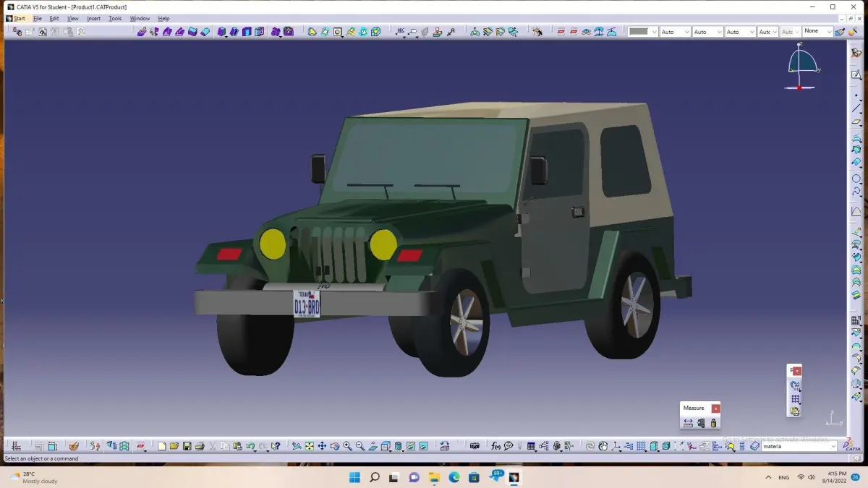Click the Windows Start button on taskbar

tap(354, 477)
